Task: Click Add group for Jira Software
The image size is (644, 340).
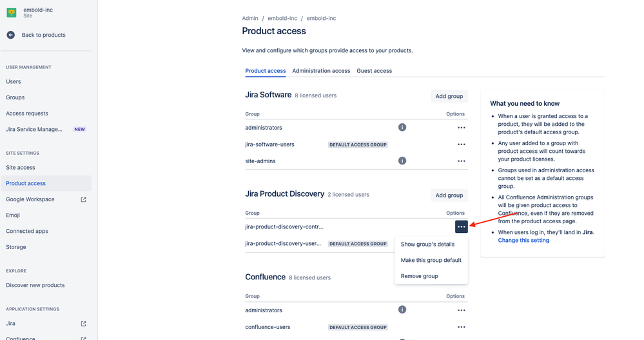Action: pyautogui.click(x=449, y=96)
